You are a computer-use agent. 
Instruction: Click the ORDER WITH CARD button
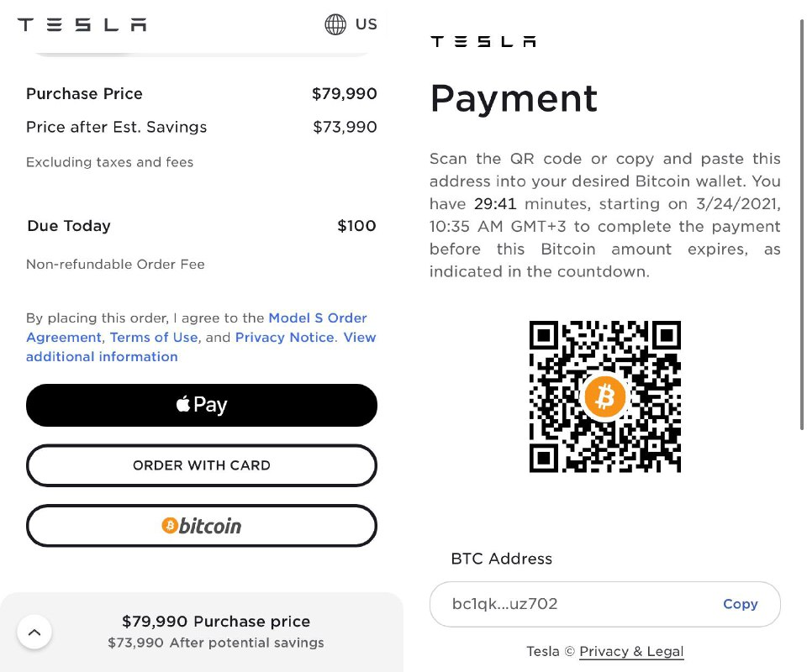click(202, 465)
